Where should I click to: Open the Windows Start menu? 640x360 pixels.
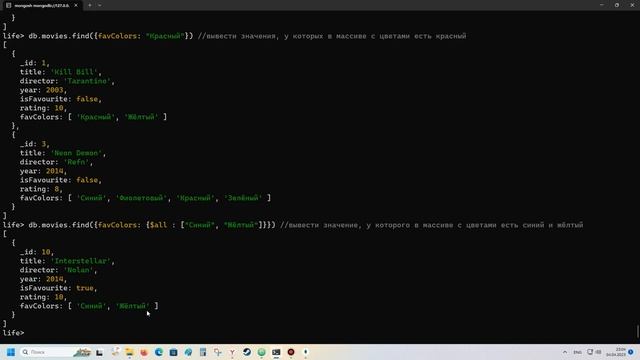point(11,352)
